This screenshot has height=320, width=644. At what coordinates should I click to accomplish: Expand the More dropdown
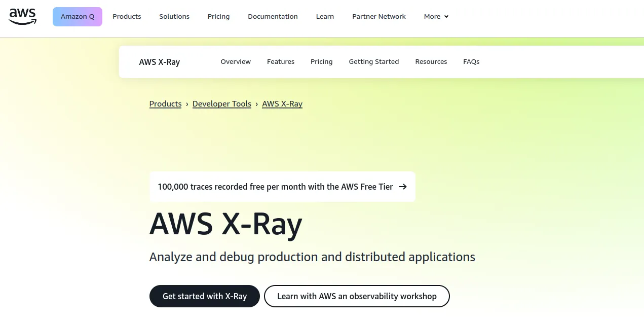point(436,17)
